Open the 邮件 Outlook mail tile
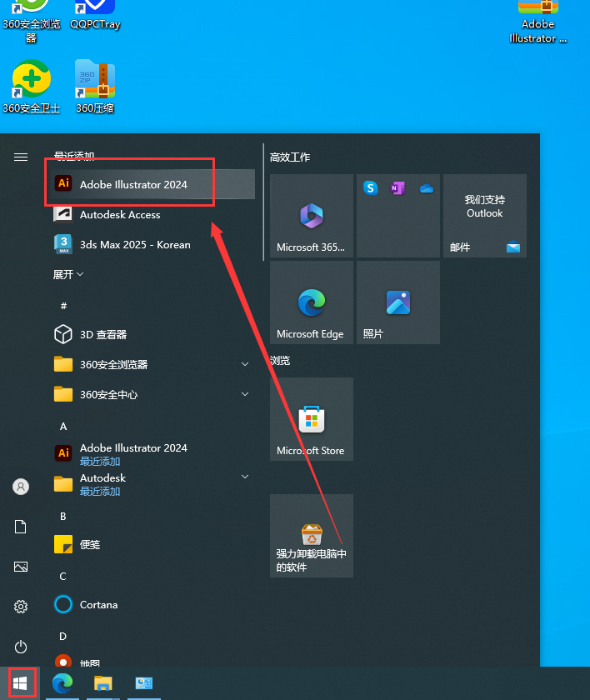Screen dimensions: 590x700 point(485,216)
